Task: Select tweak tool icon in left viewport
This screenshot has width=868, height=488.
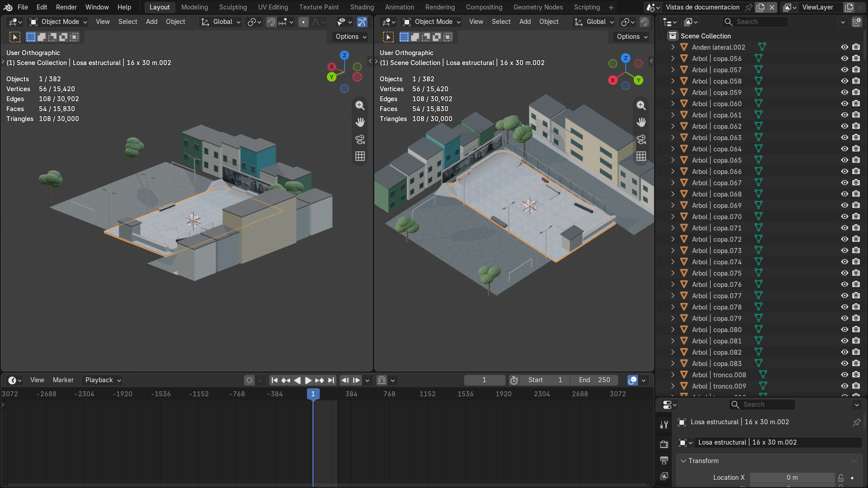Action: point(15,37)
